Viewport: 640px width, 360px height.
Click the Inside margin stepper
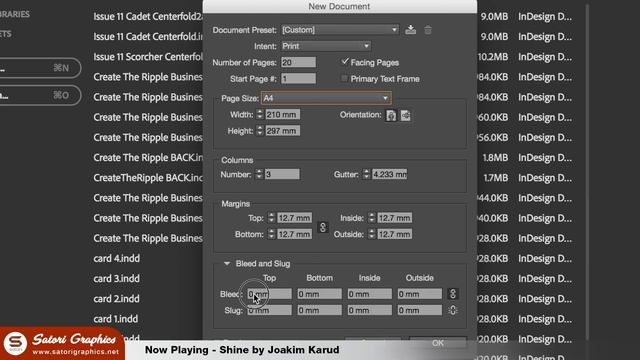click(x=371, y=218)
